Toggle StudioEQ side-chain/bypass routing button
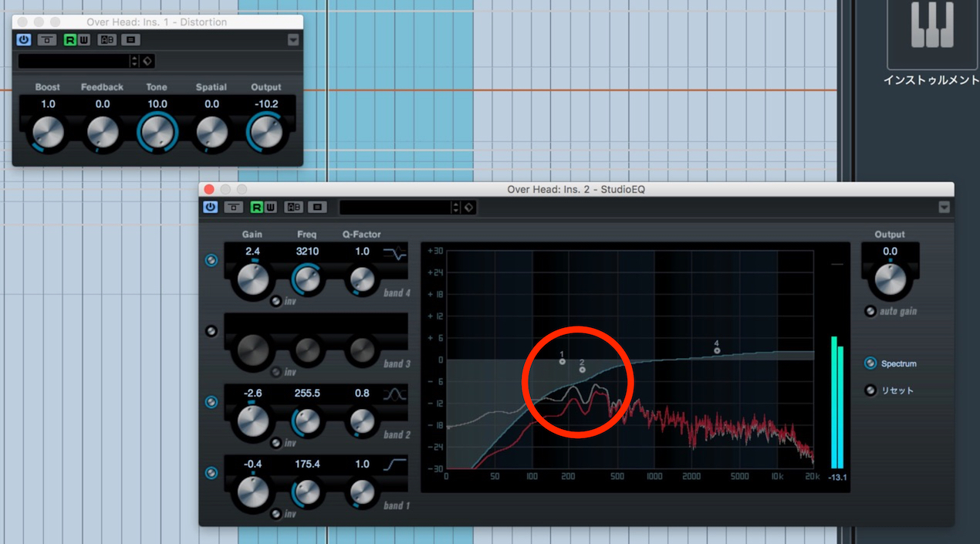The width and height of the screenshot is (980, 544). coord(234,207)
